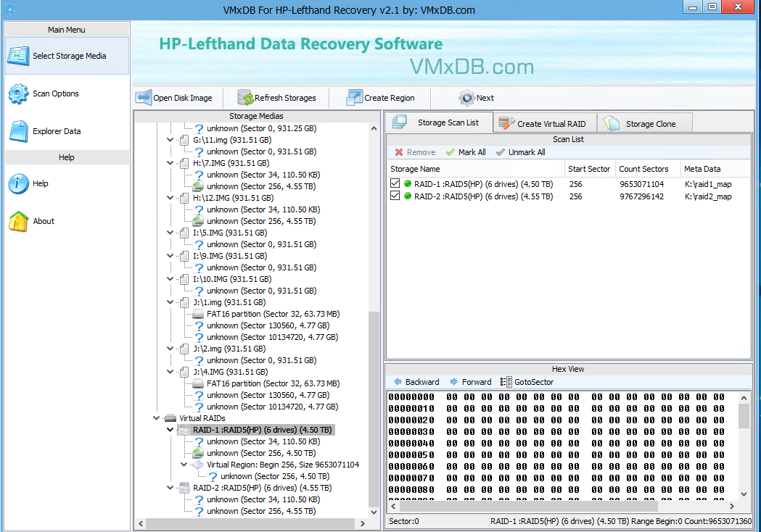The image size is (761, 532).
Task: Open the About house icon
Action: tap(18, 221)
